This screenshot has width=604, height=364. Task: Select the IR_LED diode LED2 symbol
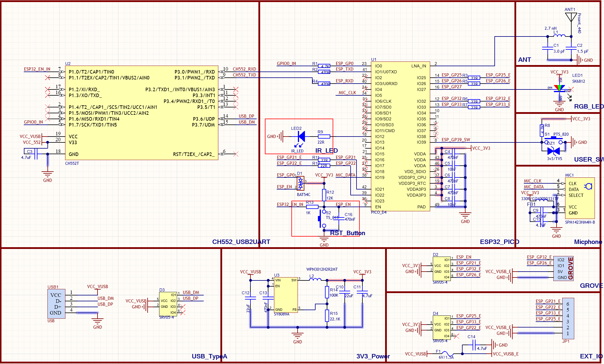pos(301,136)
